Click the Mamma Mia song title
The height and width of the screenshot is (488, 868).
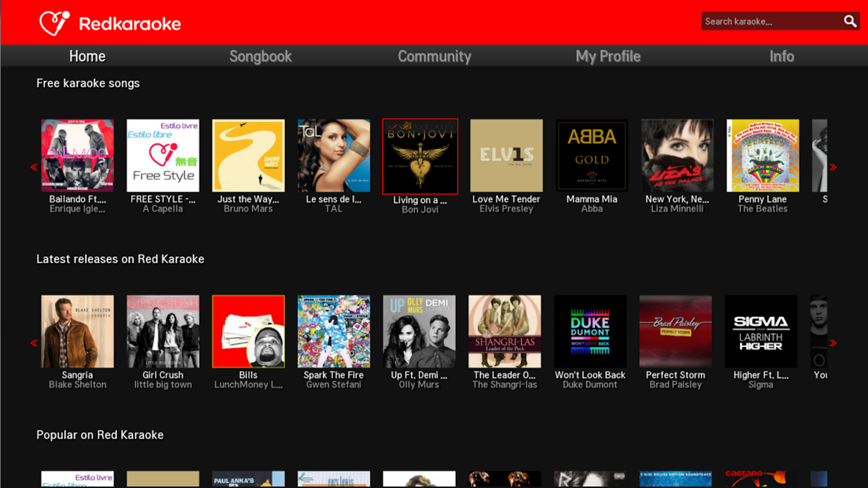tap(592, 199)
